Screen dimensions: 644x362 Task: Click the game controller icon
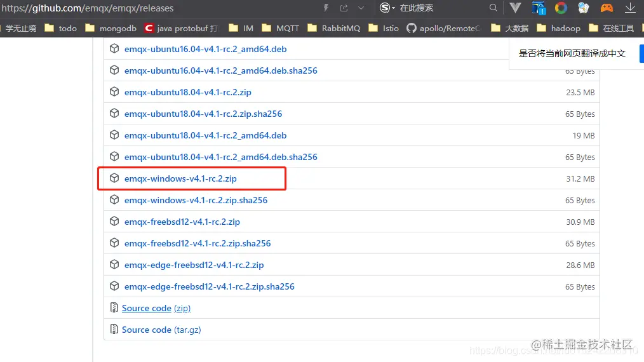click(x=607, y=8)
